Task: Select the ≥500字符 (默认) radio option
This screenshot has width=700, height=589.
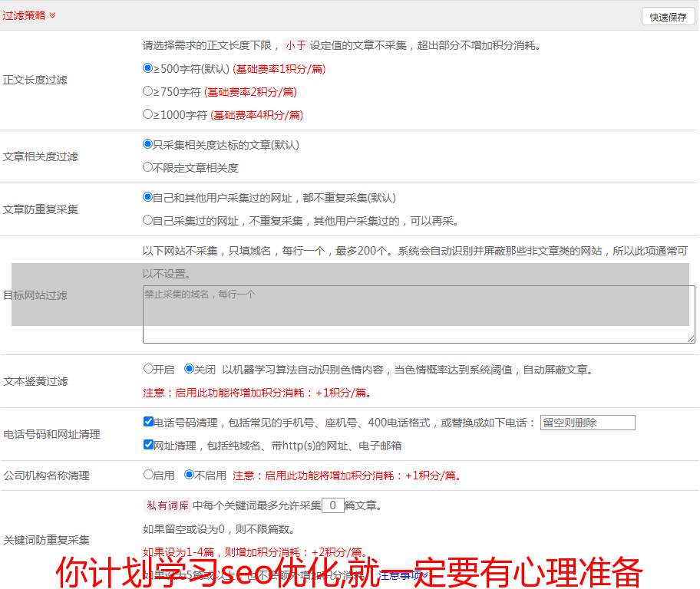Action: pyautogui.click(x=148, y=68)
